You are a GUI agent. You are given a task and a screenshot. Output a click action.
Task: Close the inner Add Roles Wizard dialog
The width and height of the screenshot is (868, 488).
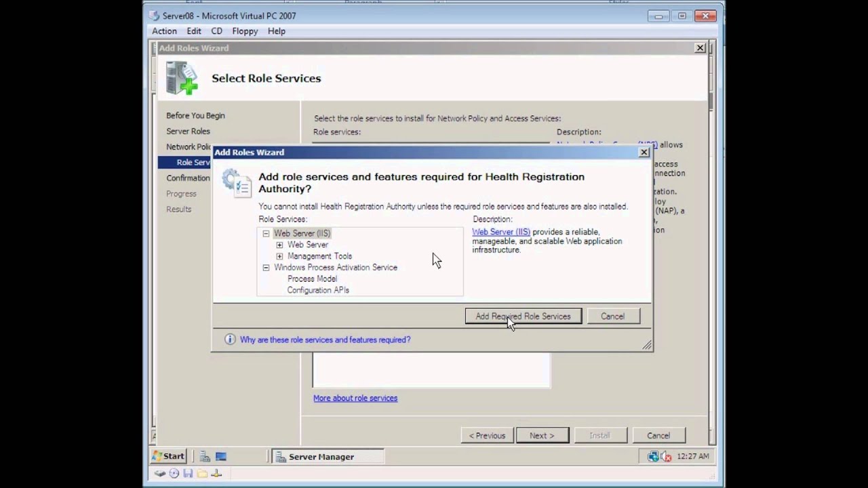coord(644,152)
